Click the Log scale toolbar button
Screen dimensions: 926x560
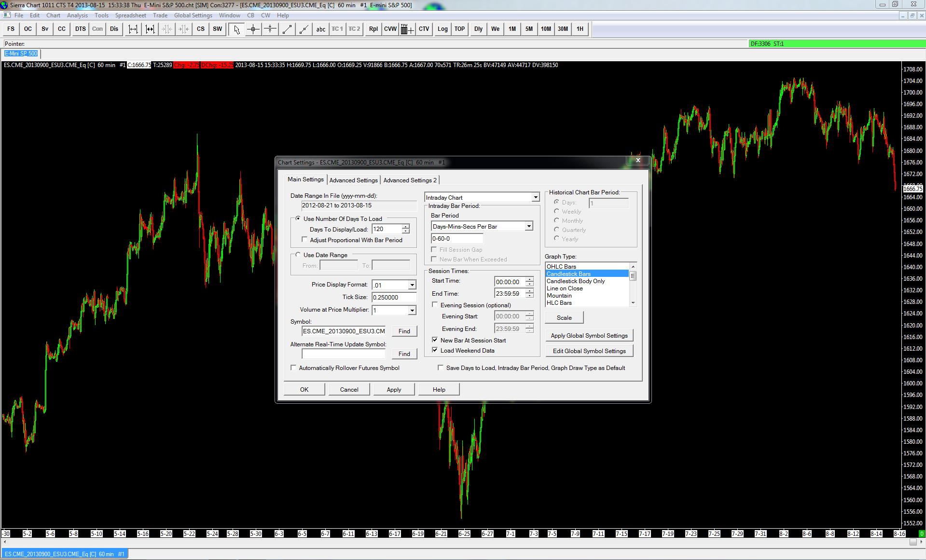(442, 29)
